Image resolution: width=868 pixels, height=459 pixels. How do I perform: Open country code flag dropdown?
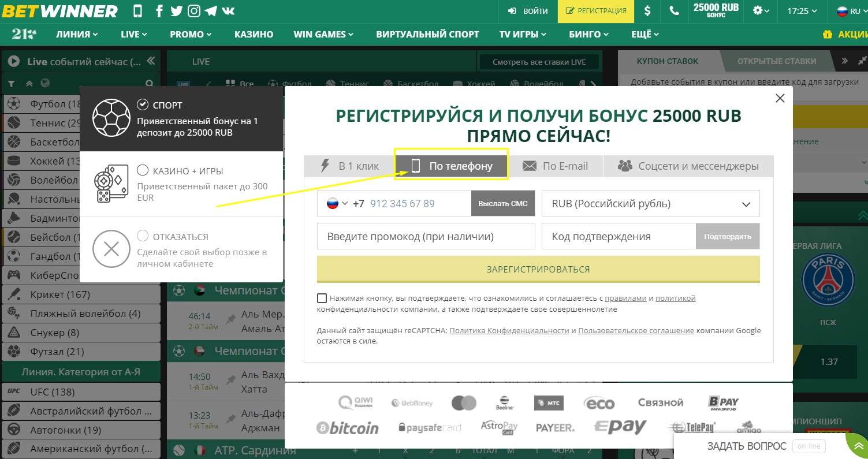click(337, 203)
